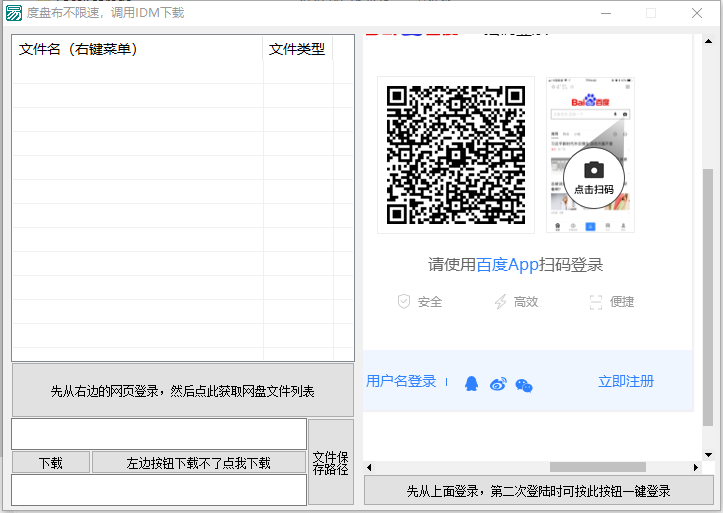Click the lightning icon beside 高效
723x513 pixels.
(x=500, y=301)
